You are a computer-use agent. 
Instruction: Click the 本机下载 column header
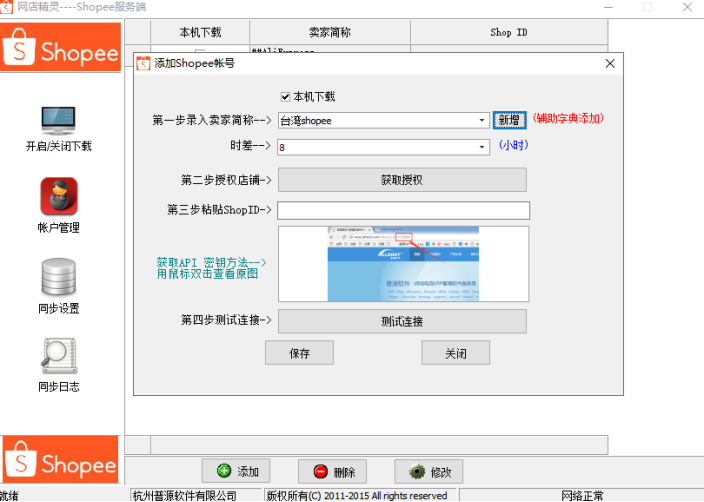point(200,32)
